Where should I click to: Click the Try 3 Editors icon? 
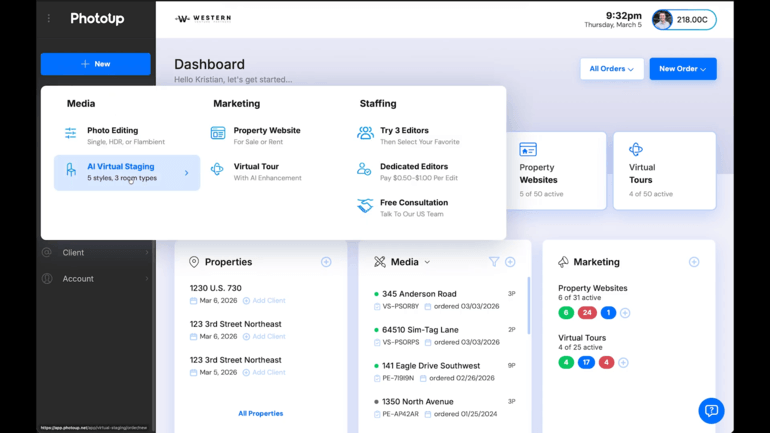pos(364,133)
